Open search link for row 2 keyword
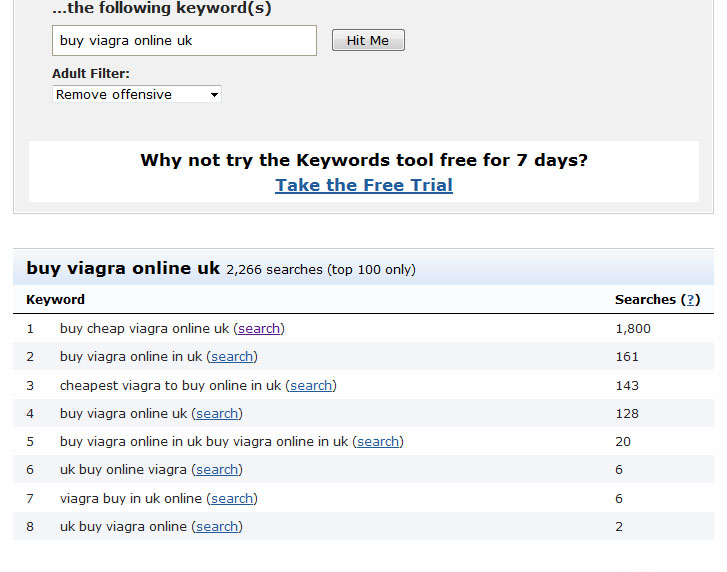727x572 pixels. (232, 357)
